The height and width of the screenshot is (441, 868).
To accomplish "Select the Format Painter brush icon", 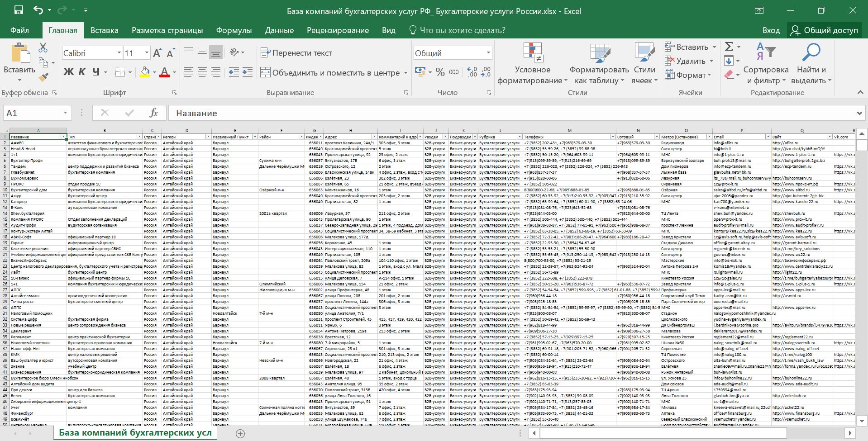I will (x=43, y=77).
